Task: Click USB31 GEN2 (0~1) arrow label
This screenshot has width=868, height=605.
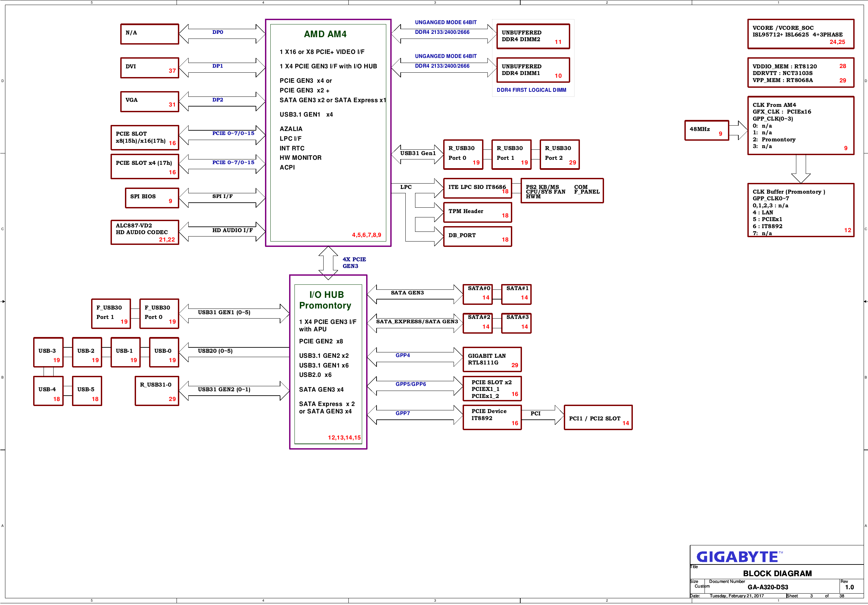Action: click(224, 390)
